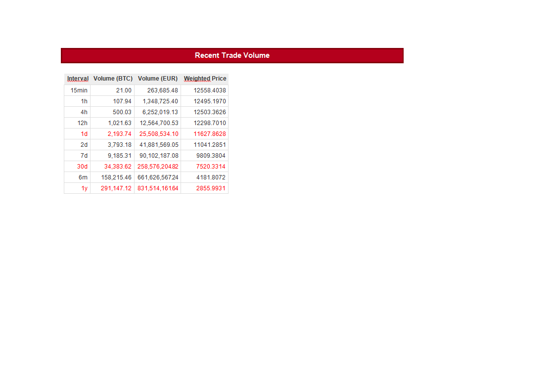Click the 831,514,161.64 EUR volume cell
Screen dimensions: 555x392
click(x=158, y=188)
